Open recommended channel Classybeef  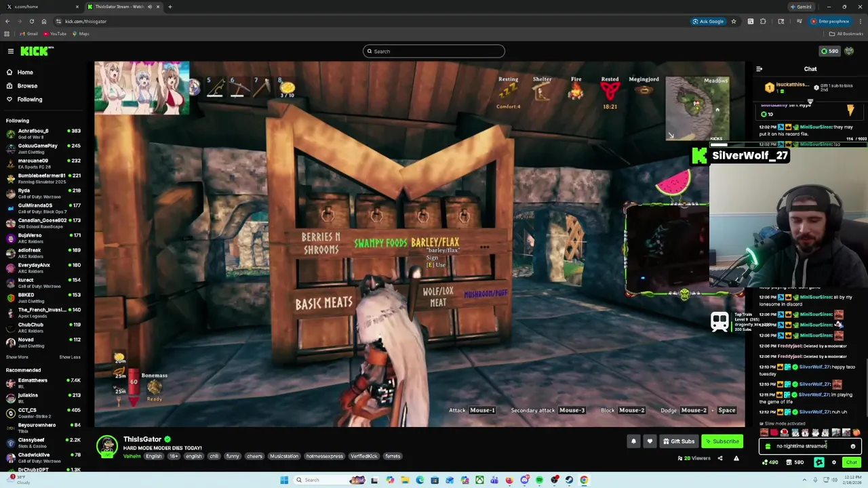(x=43, y=443)
